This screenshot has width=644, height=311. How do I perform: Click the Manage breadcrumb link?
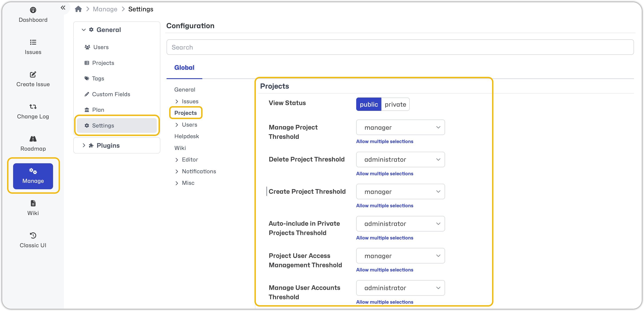pyautogui.click(x=105, y=9)
